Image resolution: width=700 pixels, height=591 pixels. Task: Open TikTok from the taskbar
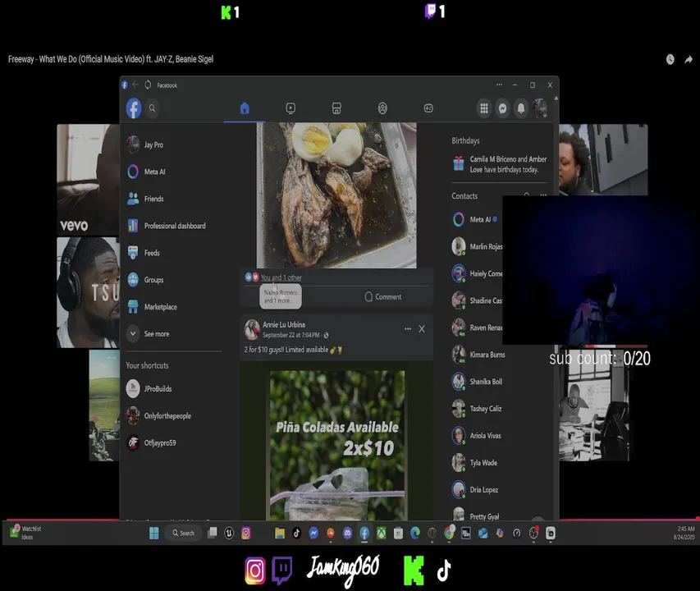296,533
